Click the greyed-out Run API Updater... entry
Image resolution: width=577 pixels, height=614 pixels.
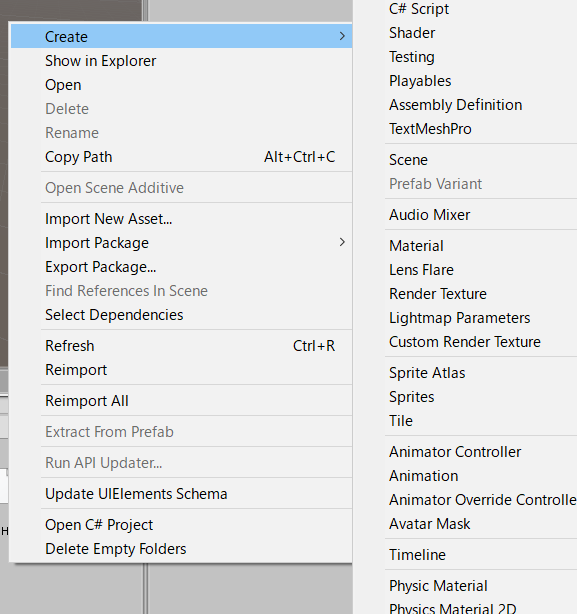point(181,462)
